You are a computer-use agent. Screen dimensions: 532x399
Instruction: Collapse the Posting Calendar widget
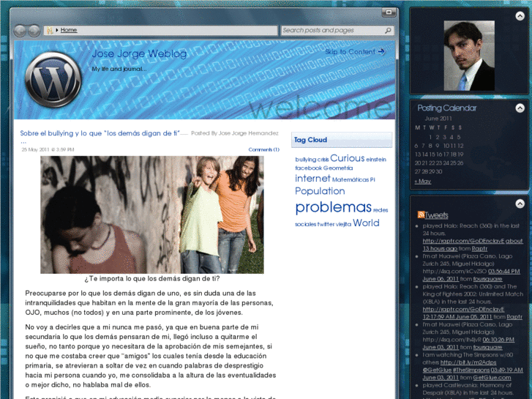tap(520, 108)
